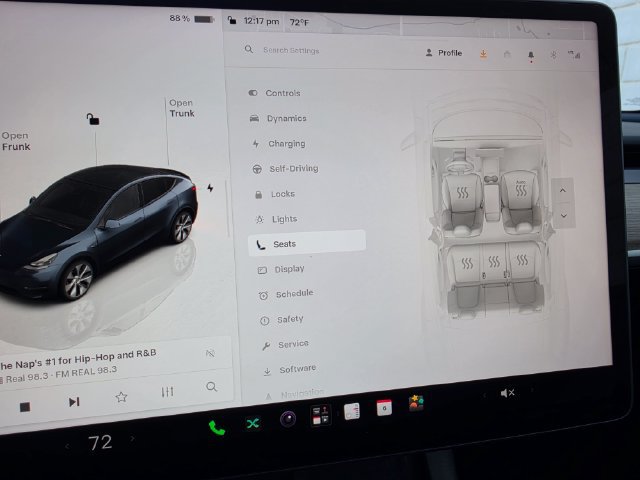The width and height of the screenshot is (640, 480).
Task: Open the Lights settings menu
Action: 276,219
